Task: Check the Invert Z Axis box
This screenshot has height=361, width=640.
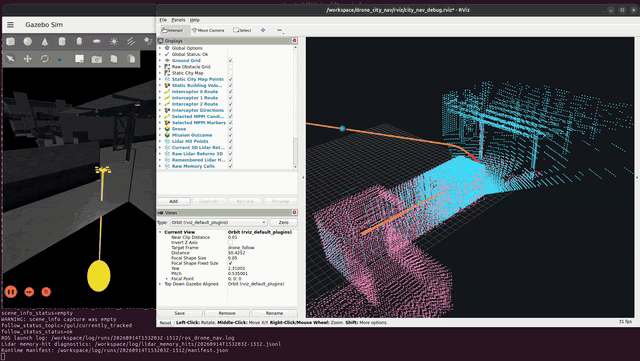Action: (x=231, y=243)
